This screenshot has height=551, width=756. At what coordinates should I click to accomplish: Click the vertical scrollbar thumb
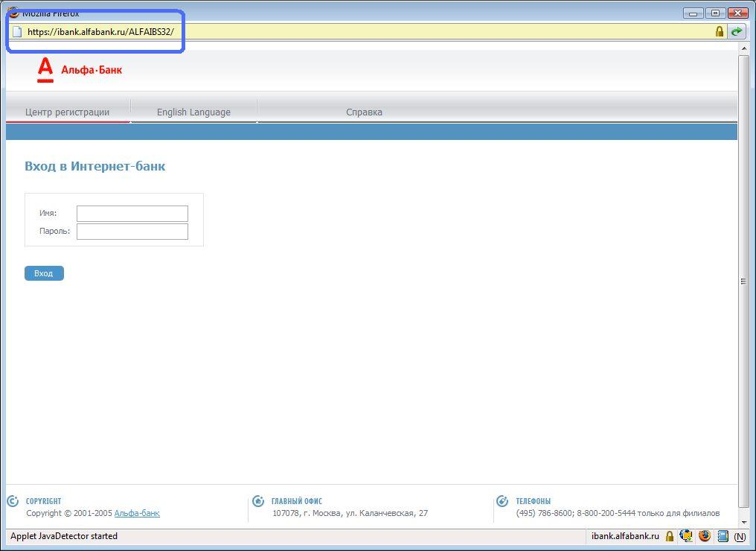743,281
